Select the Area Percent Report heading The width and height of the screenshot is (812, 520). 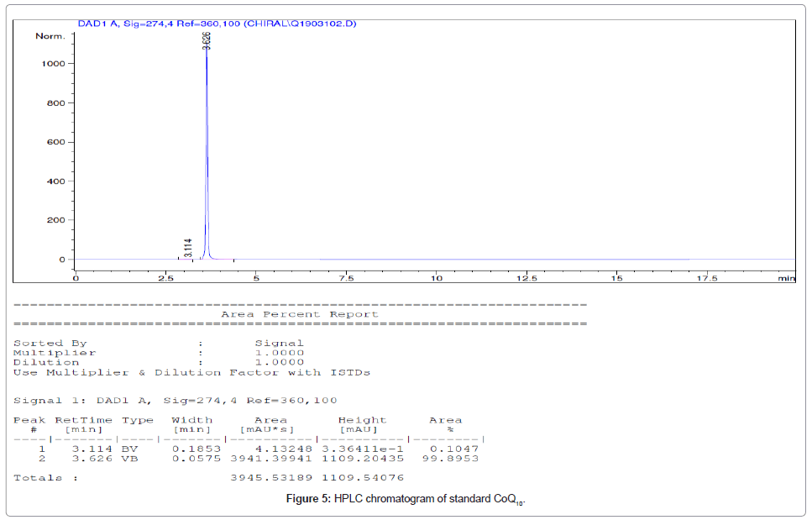pyautogui.click(x=300, y=314)
